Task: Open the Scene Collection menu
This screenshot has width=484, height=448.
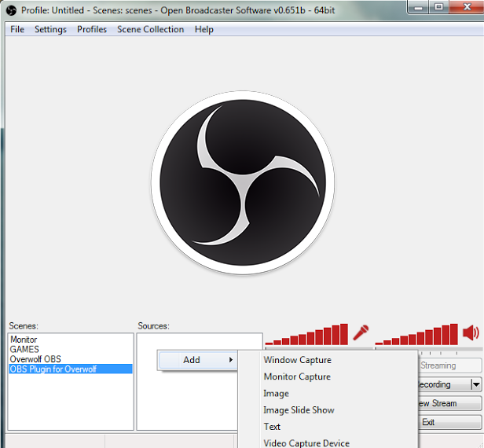Action: coord(150,29)
